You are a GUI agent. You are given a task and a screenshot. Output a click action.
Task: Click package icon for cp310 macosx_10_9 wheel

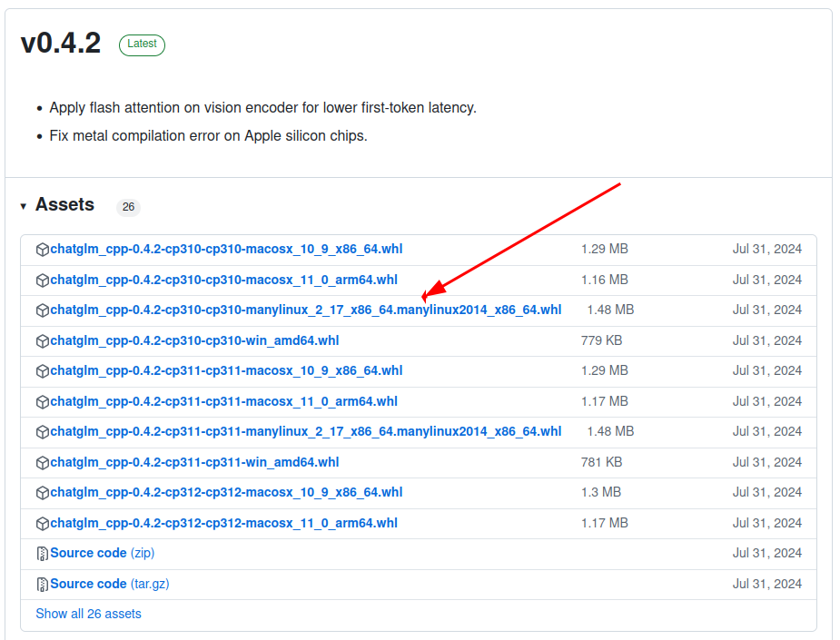tap(43, 250)
